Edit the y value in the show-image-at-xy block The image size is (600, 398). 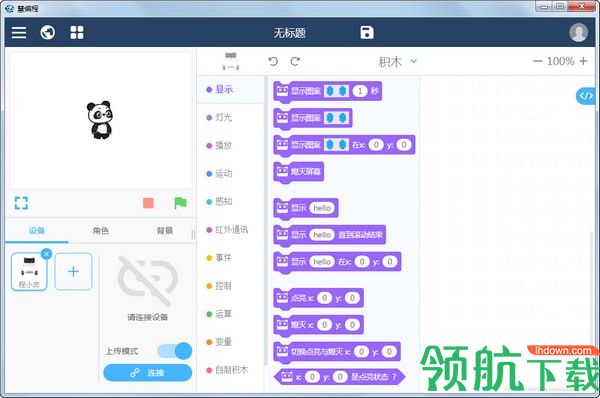(404, 145)
